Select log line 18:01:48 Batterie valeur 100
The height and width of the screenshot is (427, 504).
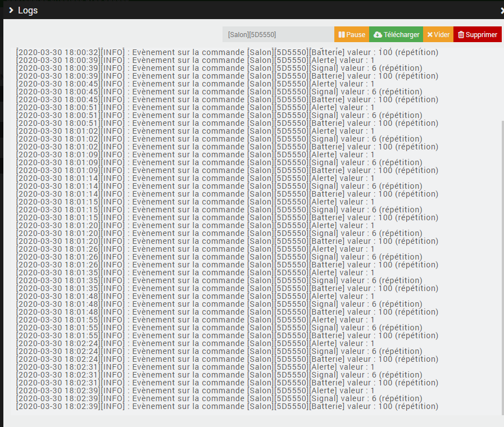click(x=227, y=312)
